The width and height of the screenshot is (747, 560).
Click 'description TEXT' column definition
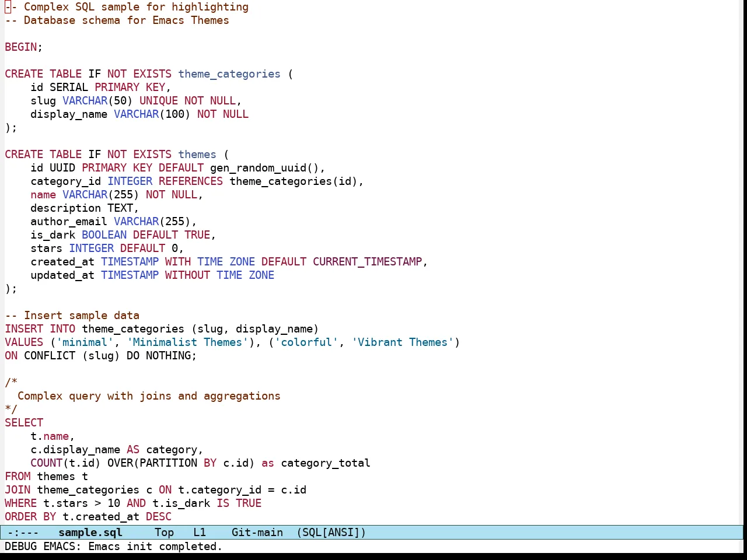coord(85,208)
